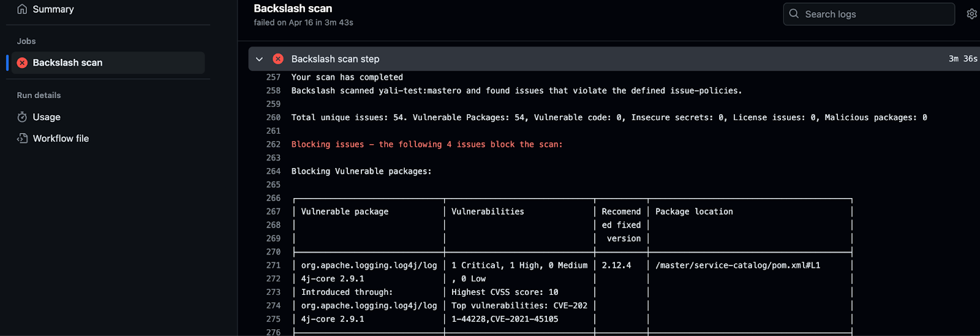Focus the Search logs field

pyautogui.click(x=869, y=14)
